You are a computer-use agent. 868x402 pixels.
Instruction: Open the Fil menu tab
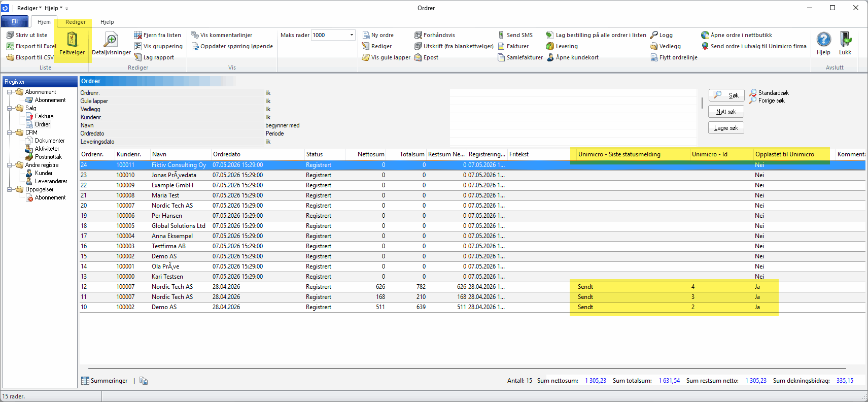(x=15, y=22)
